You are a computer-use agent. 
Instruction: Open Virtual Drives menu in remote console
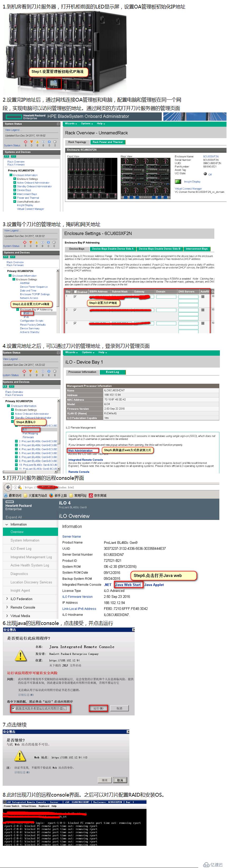(29, 806)
